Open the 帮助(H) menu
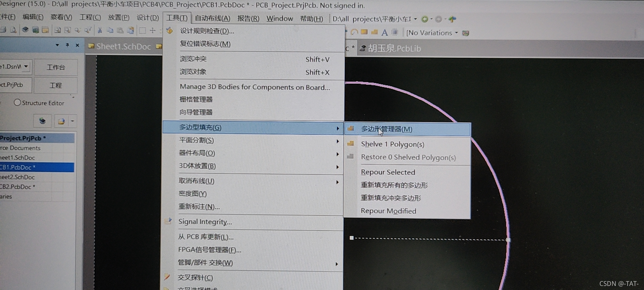This screenshot has height=290, width=644. tap(311, 18)
